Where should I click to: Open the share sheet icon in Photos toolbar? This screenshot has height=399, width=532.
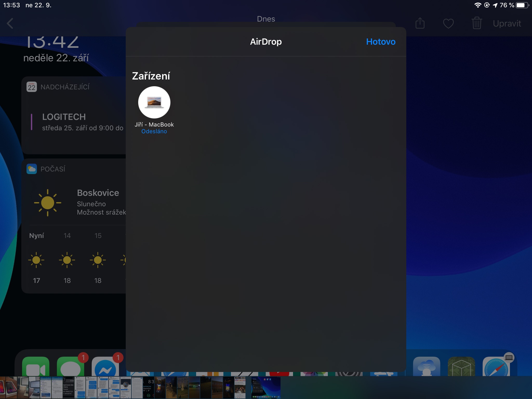click(x=420, y=23)
